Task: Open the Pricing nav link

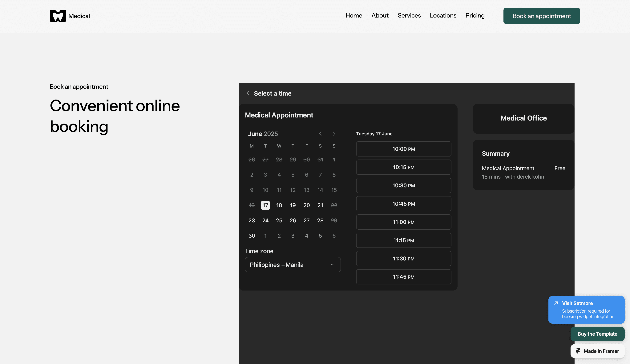Action: coord(475,16)
